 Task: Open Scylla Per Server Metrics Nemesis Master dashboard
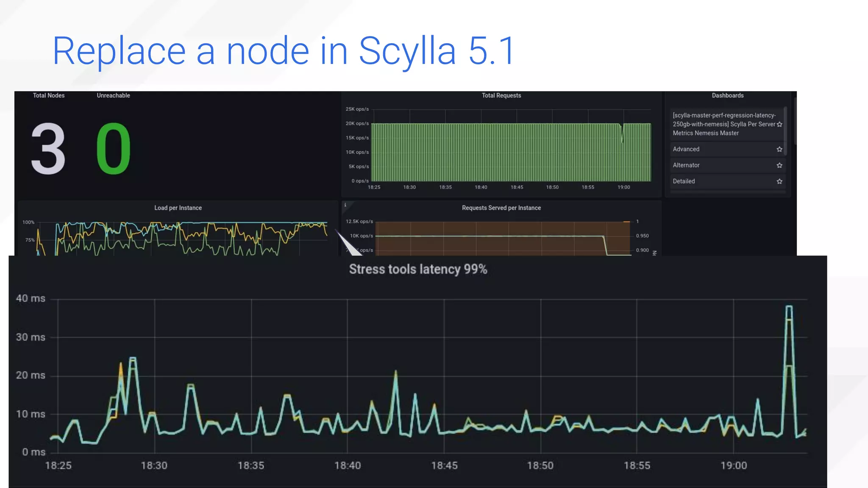tap(723, 124)
